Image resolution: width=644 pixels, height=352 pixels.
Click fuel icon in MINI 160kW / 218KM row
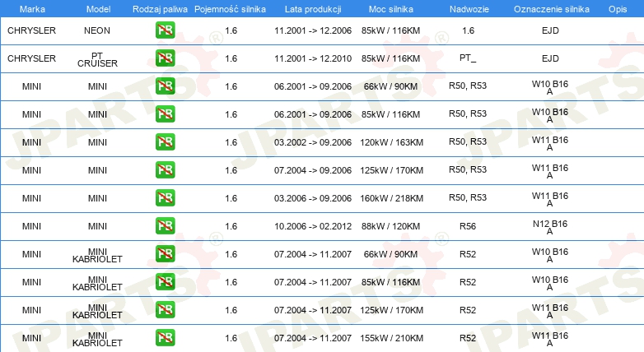click(165, 197)
